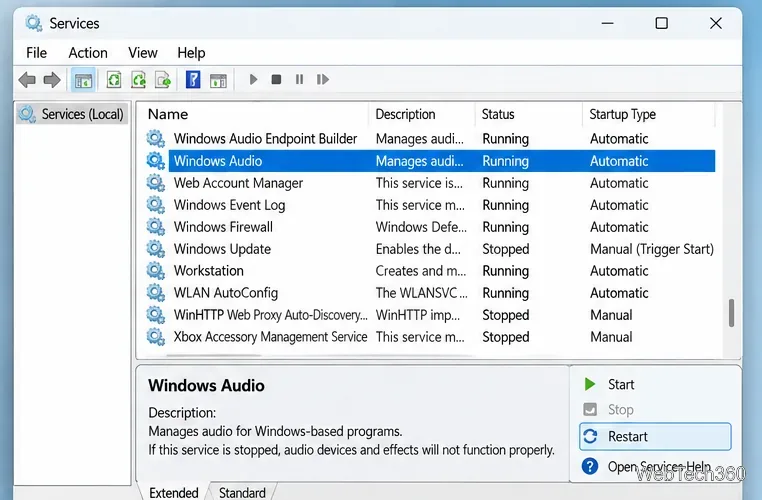
Task: Select the Windows Update service name
Action: pyautogui.click(x=222, y=249)
